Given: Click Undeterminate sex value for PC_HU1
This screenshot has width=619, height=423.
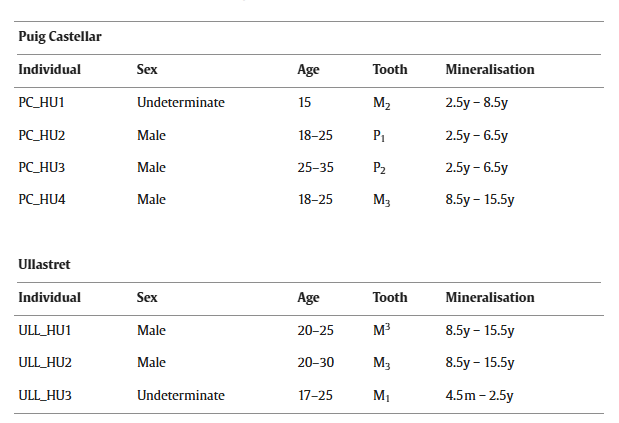Looking at the screenshot, I should tap(181, 103).
